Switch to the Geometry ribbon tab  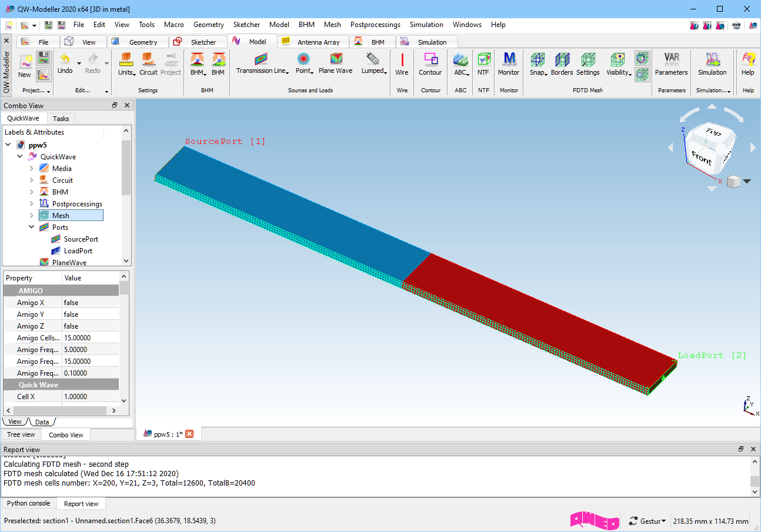[138, 42]
